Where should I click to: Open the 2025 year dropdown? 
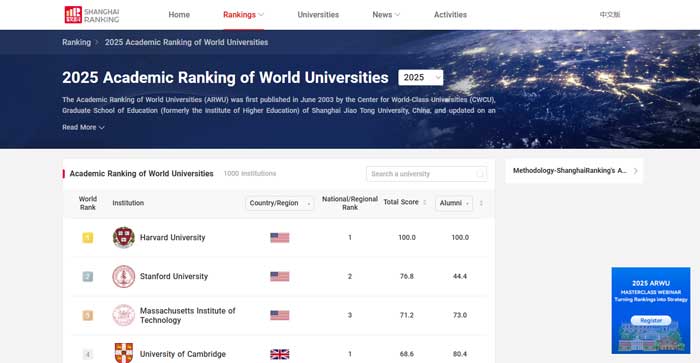point(421,77)
